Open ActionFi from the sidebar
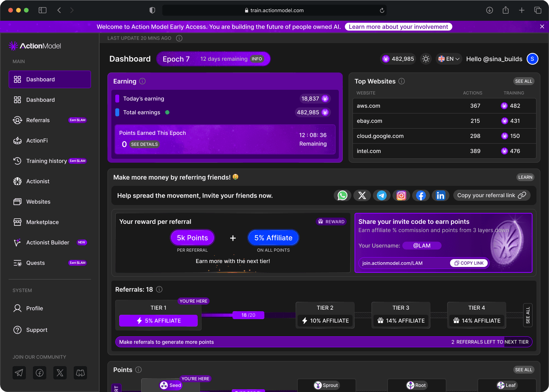Viewport: 549px width, 392px height. pos(50,140)
